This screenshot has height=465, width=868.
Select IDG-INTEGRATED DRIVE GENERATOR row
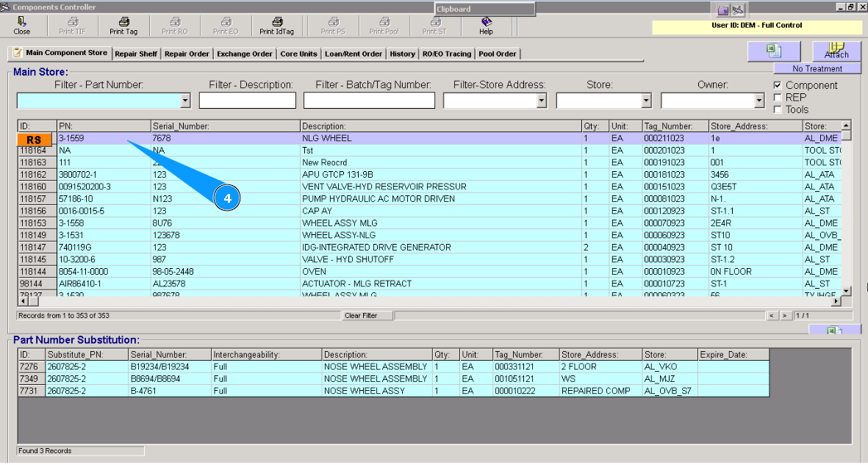coord(429,248)
